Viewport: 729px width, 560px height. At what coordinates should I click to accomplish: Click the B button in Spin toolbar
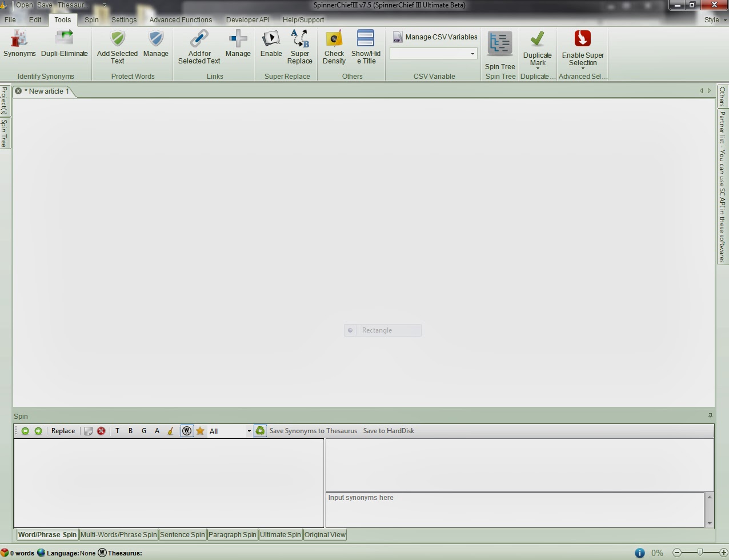(130, 431)
